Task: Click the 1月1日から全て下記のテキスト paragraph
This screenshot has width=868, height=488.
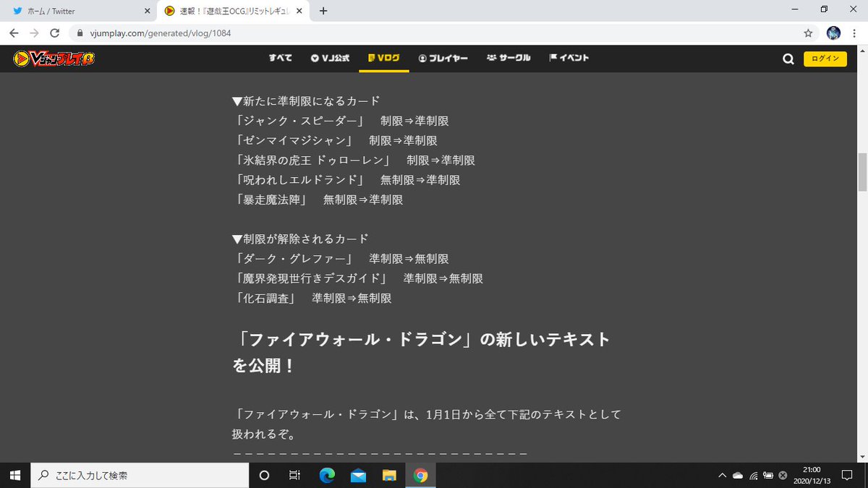Action: pyautogui.click(x=427, y=425)
